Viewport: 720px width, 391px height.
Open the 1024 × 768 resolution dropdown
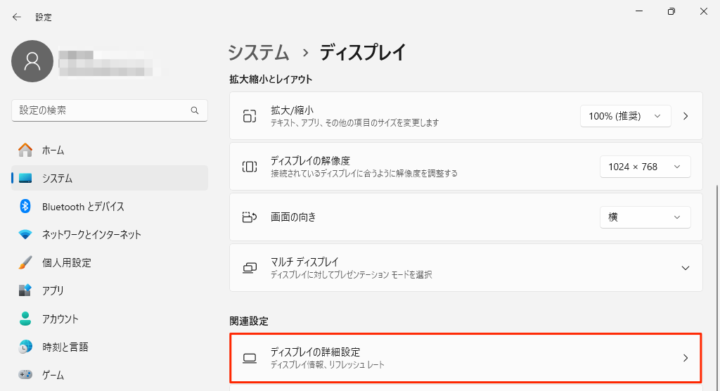(x=645, y=167)
